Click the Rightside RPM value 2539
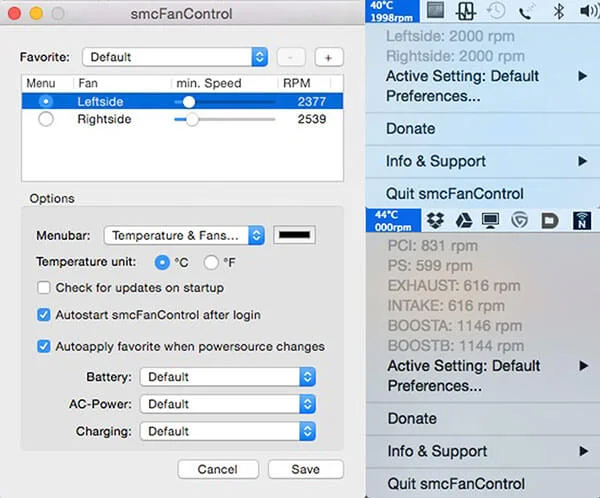The image size is (600, 498). click(312, 119)
